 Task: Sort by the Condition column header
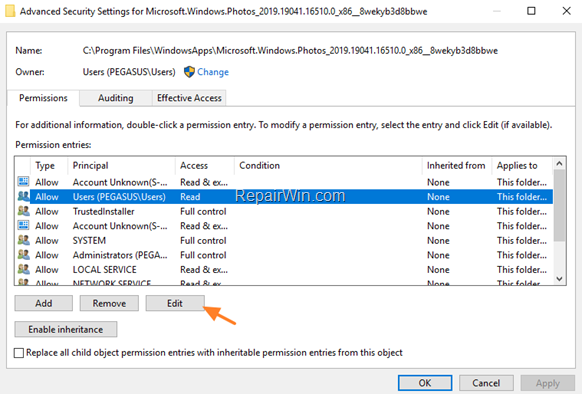[x=259, y=166]
